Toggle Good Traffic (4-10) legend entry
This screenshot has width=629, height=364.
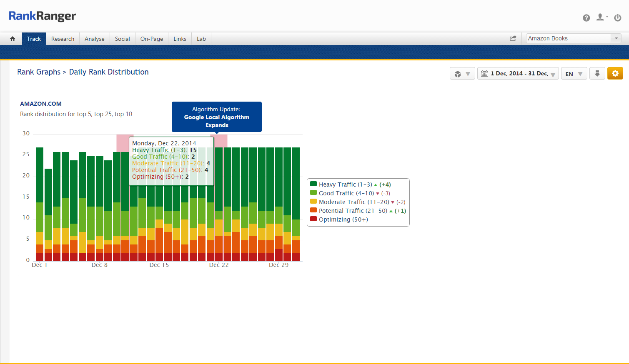tap(346, 193)
